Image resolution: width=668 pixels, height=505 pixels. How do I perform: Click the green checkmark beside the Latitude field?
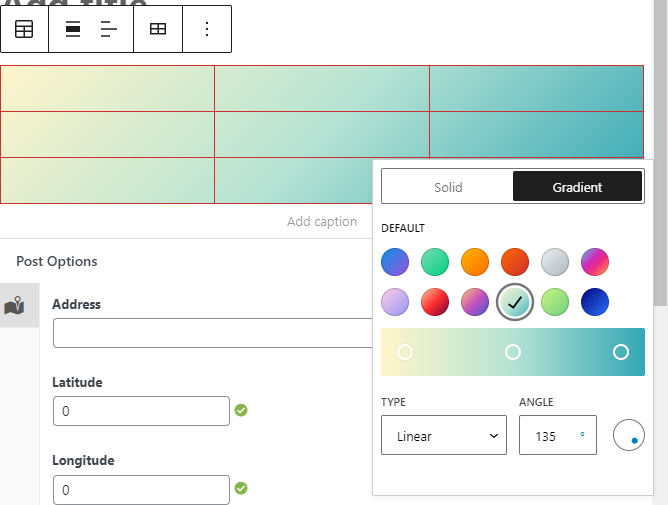(x=241, y=410)
